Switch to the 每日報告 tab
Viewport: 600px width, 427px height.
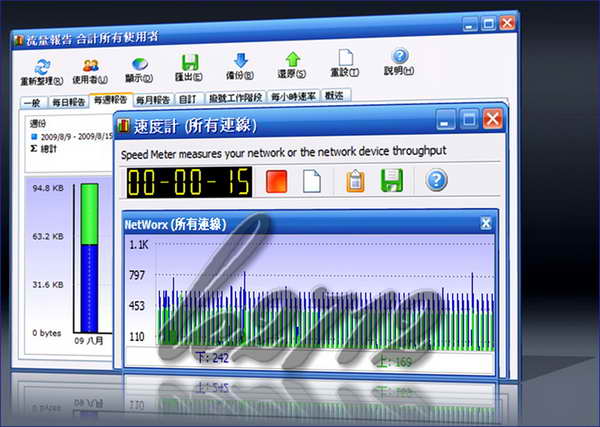coord(68,100)
